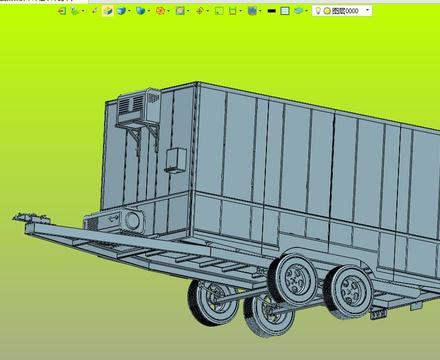Viewport: 440px width, 360px height.
Task: Click the orange diamond snap icon
Action: pos(200,11)
